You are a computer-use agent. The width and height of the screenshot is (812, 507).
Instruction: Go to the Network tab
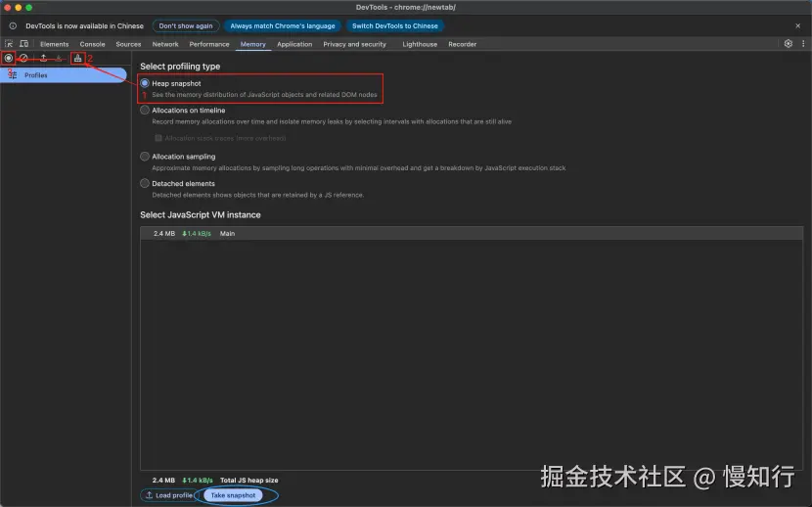tap(165, 45)
